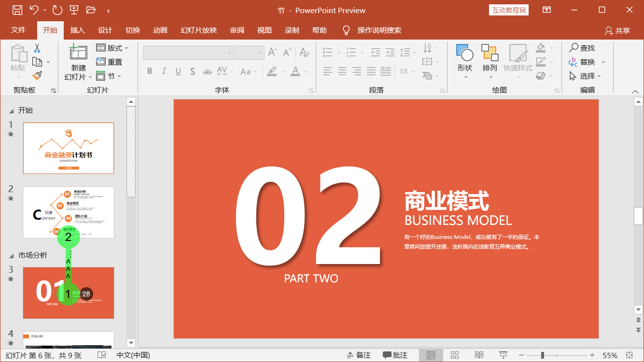This screenshot has width=644, height=362.
Task: Collapse the ribbon with the chevron
Action: [635, 91]
